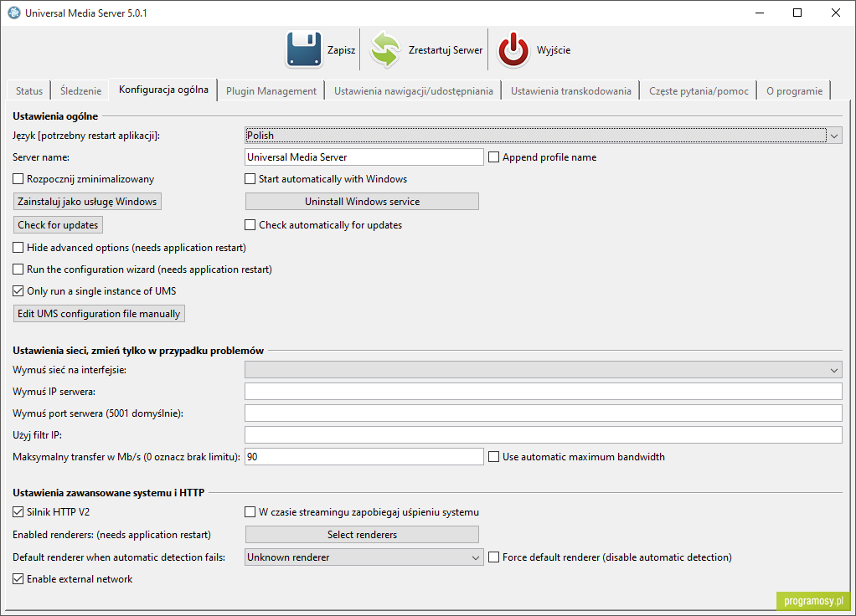
Task: Click the green Zrestartuj Serwer arrows icon
Action: [385, 49]
